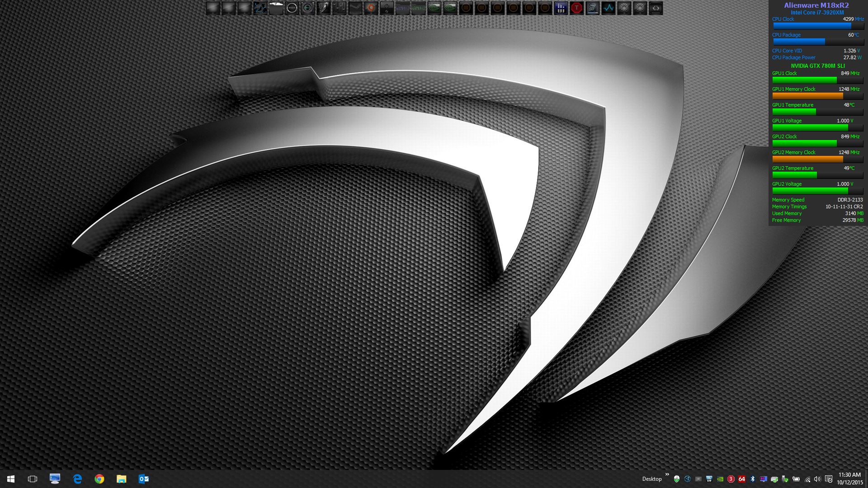This screenshot has width=868, height=488.
Task: Click the Desktop toolbar label
Action: click(x=652, y=479)
